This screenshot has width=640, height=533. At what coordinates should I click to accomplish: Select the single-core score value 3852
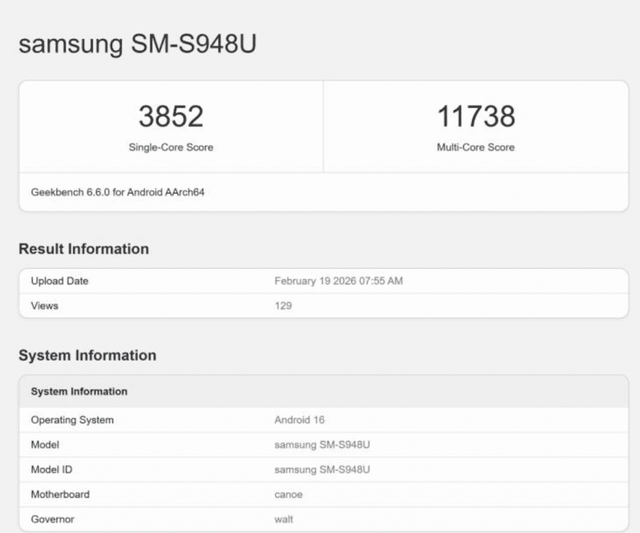click(x=171, y=117)
